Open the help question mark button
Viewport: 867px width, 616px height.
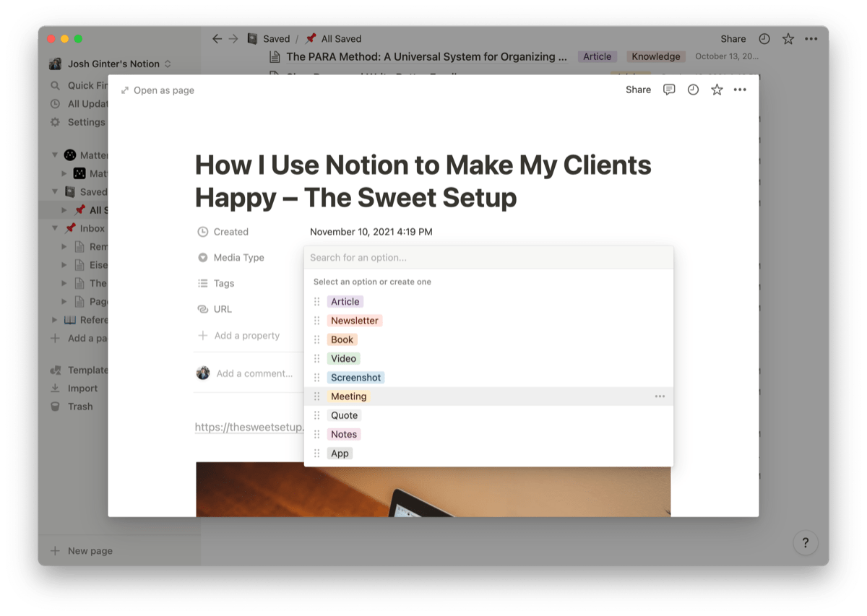tap(806, 543)
